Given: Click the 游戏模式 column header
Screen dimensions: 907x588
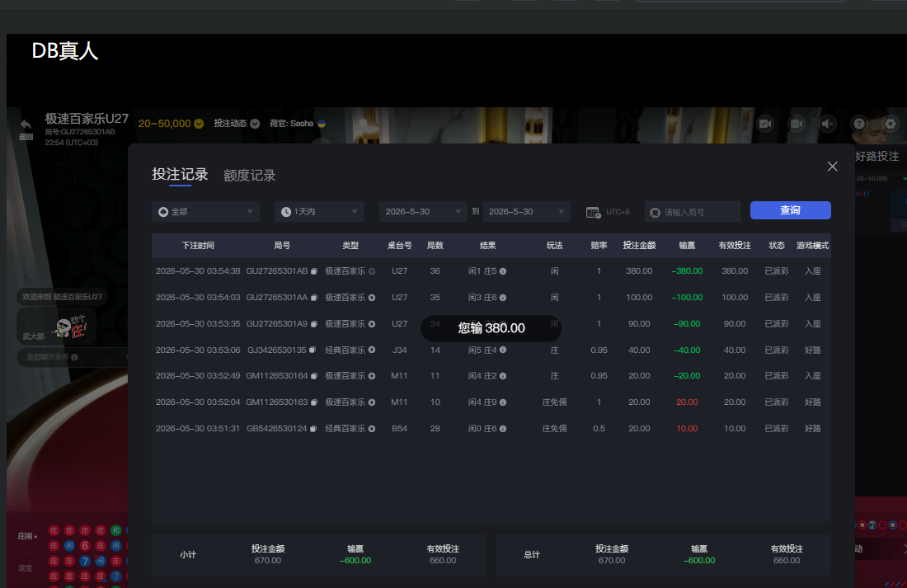Looking at the screenshot, I should [812, 246].
